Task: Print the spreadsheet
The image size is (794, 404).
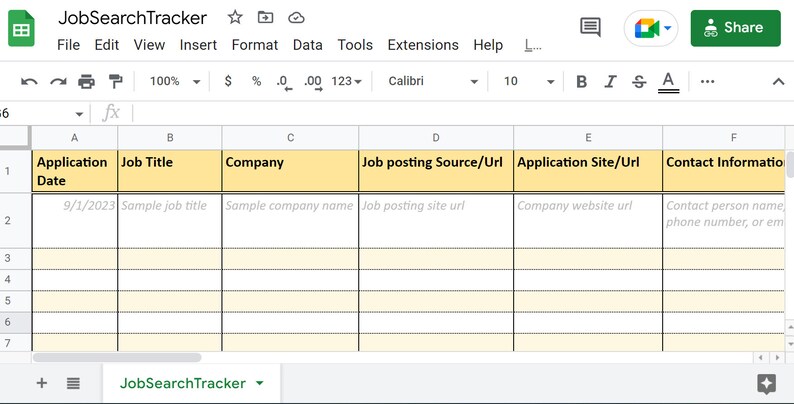Action: 87,82
